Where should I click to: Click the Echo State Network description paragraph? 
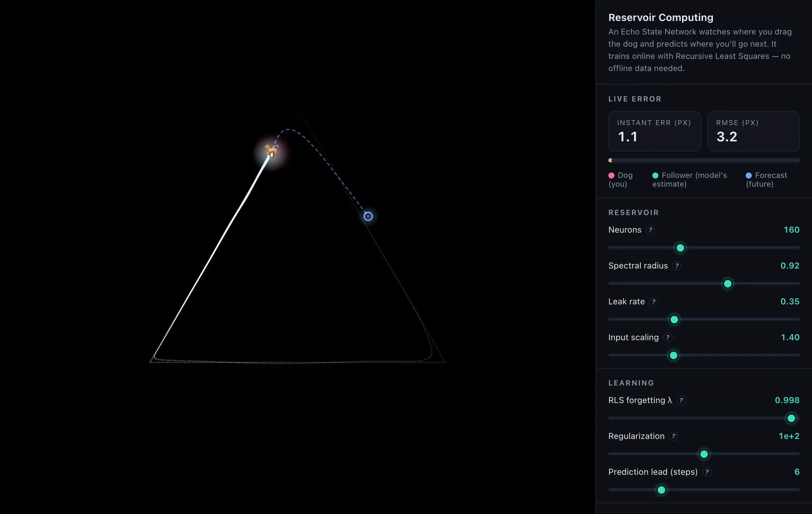coord(700,50)
